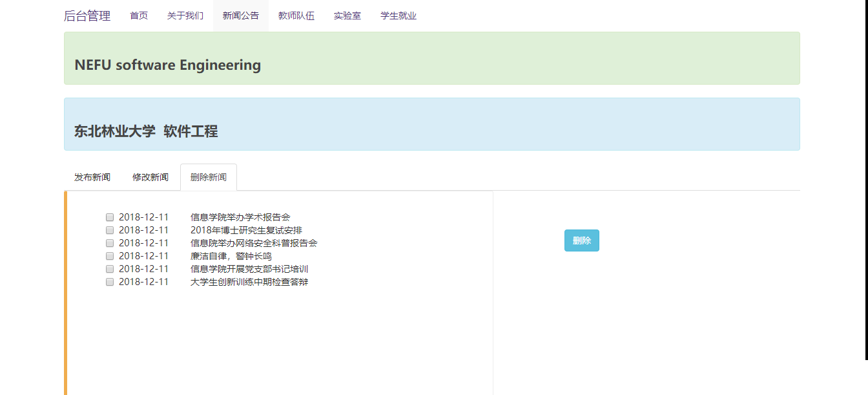Open the 关于我们 nav item
The height and width of the screenshot is (395, 868).
pos(185,16)
